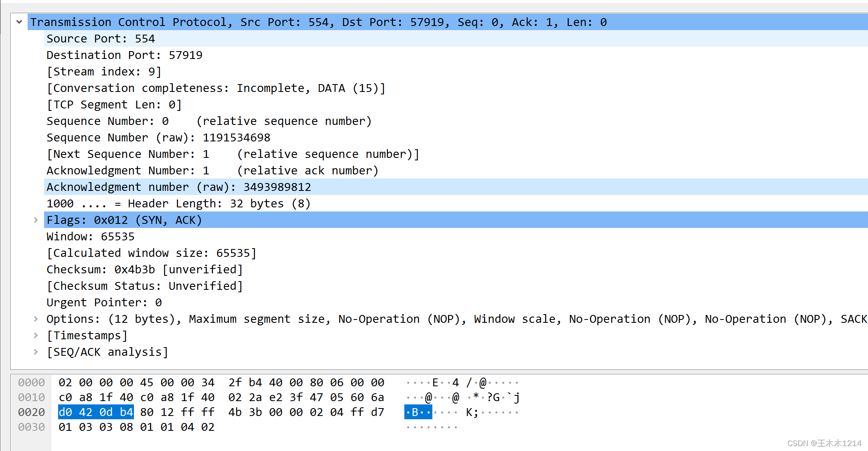Select Conversation completeness field
The width and height of the screenshot is (868, 451).
209,88
